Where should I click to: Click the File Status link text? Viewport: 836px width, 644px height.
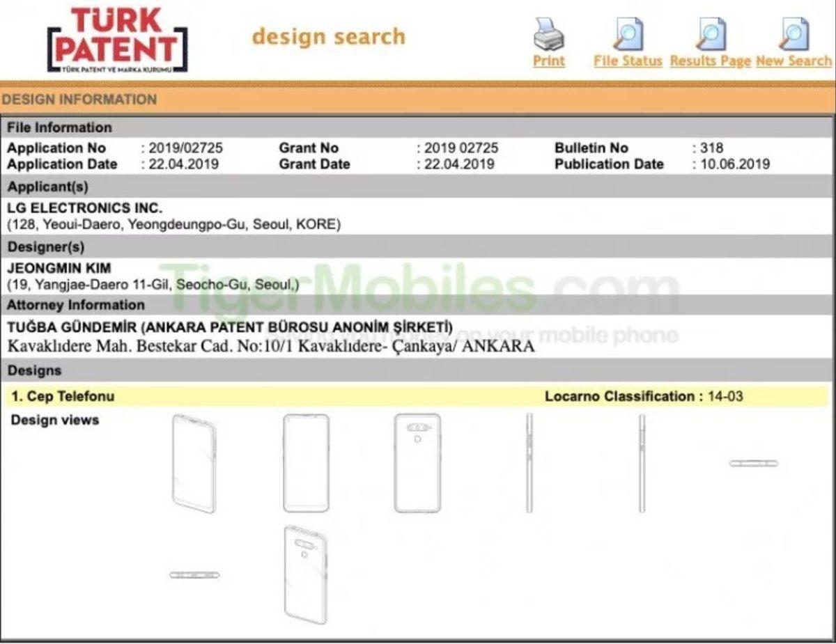click(x=628, y=61)
